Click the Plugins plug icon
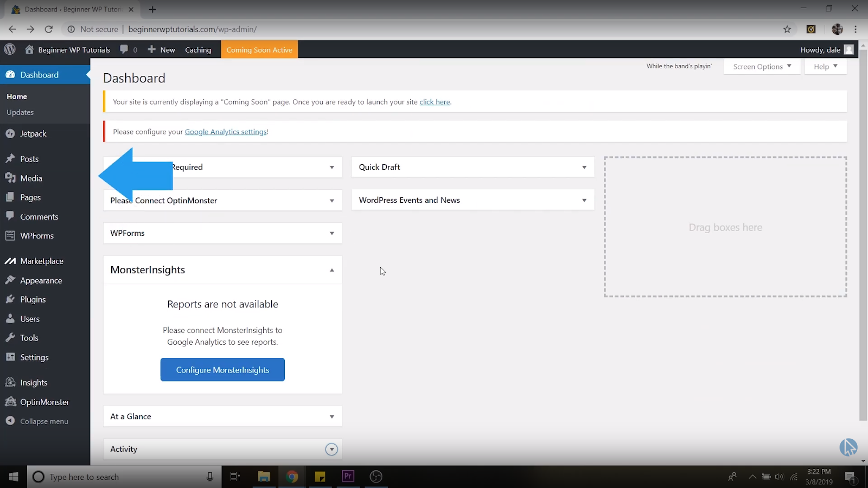Image resolution: width=868 pixels, height=488 pixels. tap(10, 299)
